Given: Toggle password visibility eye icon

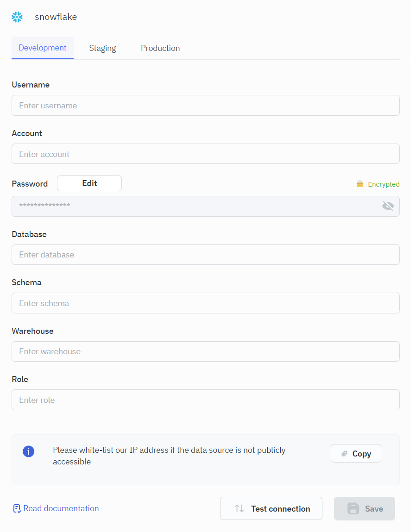Looking at the screenshot, I should pyautogui.click(x=388, y=206).
